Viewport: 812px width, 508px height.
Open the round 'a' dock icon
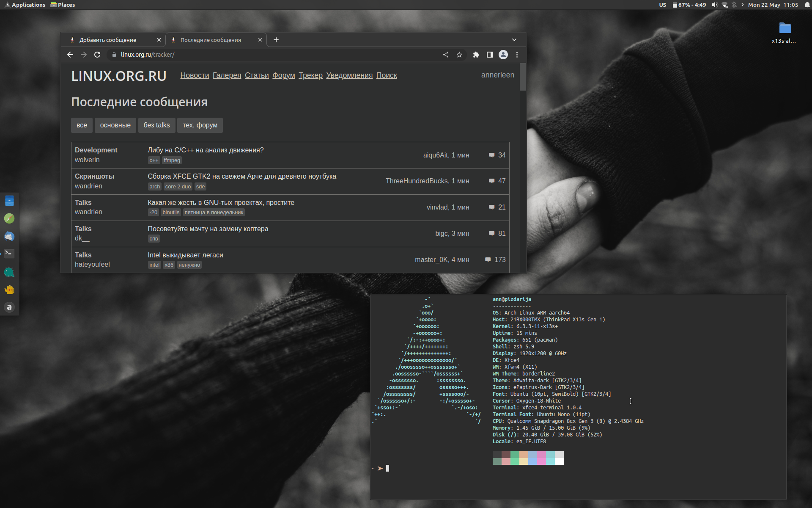pos(9,307)
